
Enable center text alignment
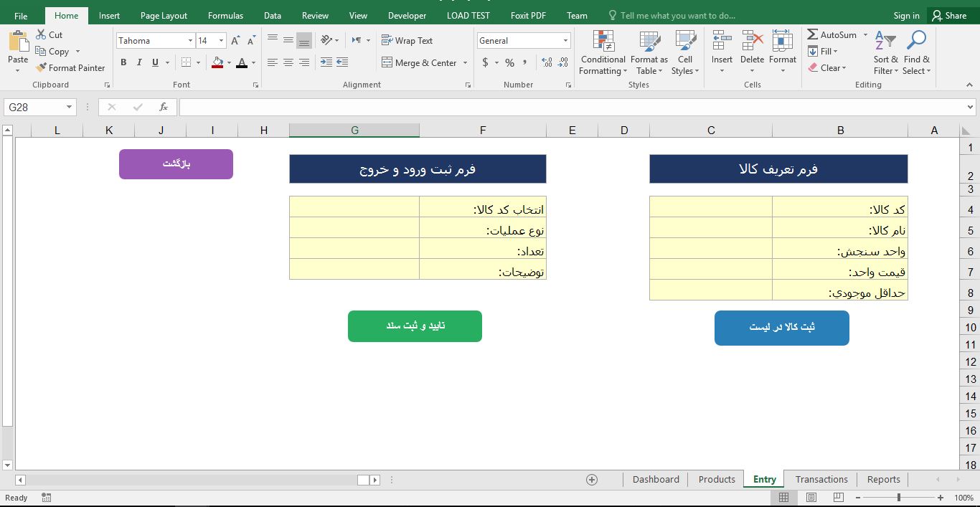coord(288,63)
